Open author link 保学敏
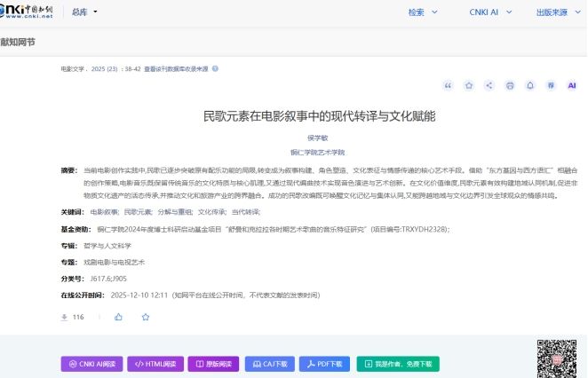 pos(318,138)
